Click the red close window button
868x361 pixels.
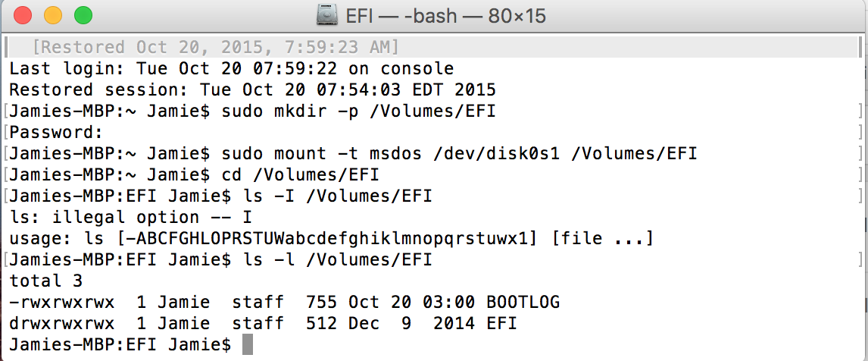(23, 15)
